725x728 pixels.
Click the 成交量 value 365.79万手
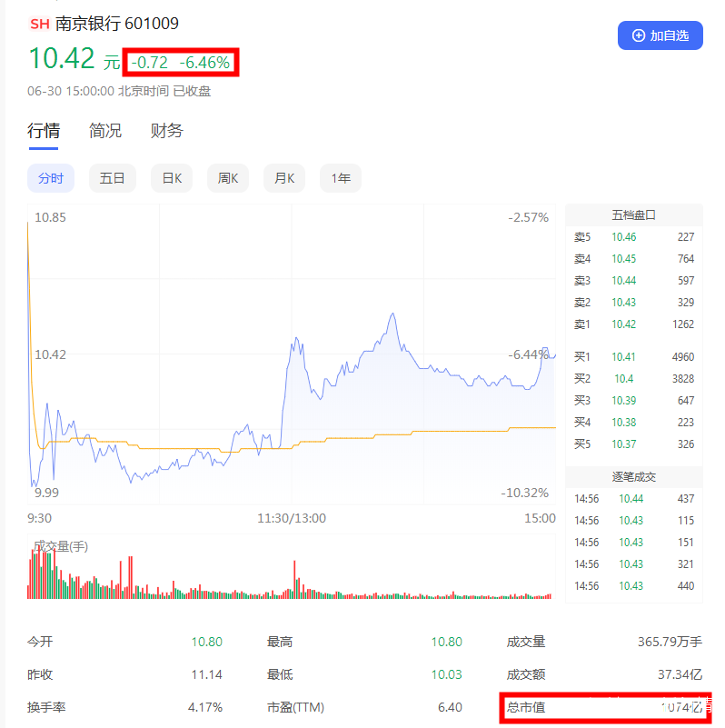pyautogui.click(x=670, y=642)
